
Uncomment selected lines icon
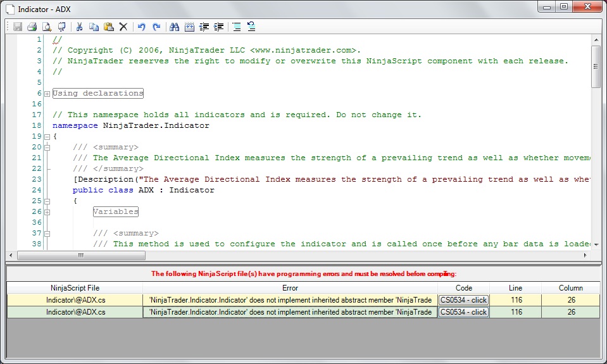(x=251, y=27)
